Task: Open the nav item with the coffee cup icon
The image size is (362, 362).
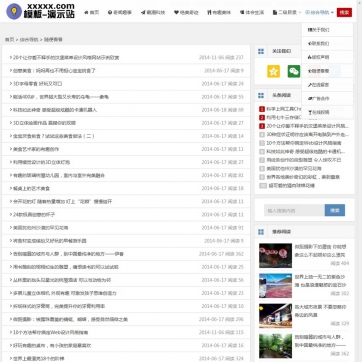Action: (x=252, y=12)
